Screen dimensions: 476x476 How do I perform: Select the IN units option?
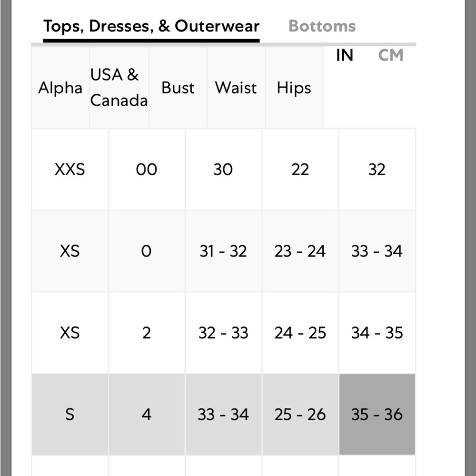click(344, 55)
